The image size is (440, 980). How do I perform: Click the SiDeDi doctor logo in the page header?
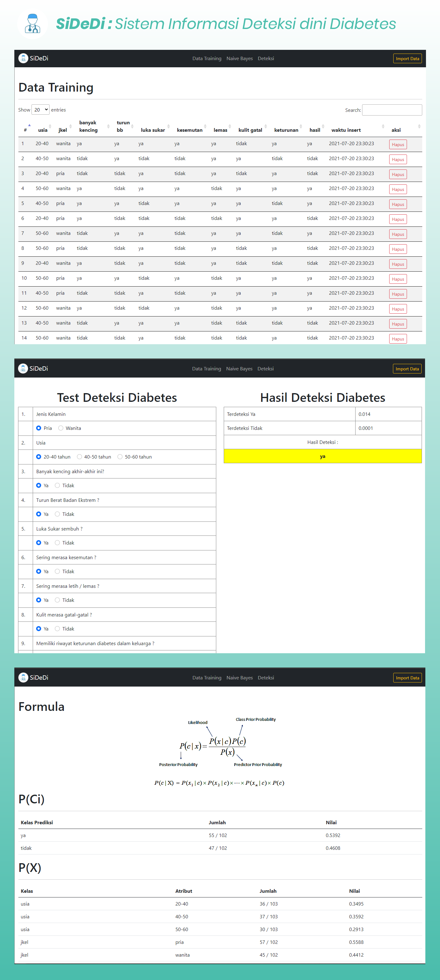pyautogui.click(x=32, y=24)
